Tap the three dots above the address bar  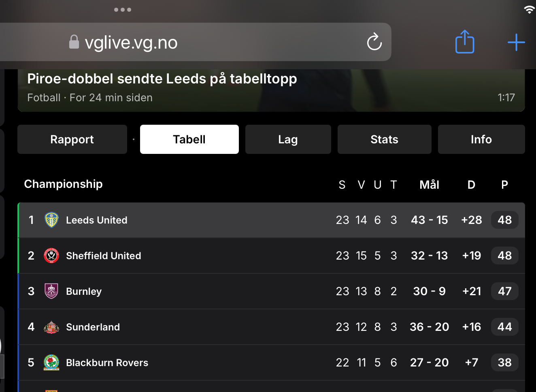click(x=123, y=10)
